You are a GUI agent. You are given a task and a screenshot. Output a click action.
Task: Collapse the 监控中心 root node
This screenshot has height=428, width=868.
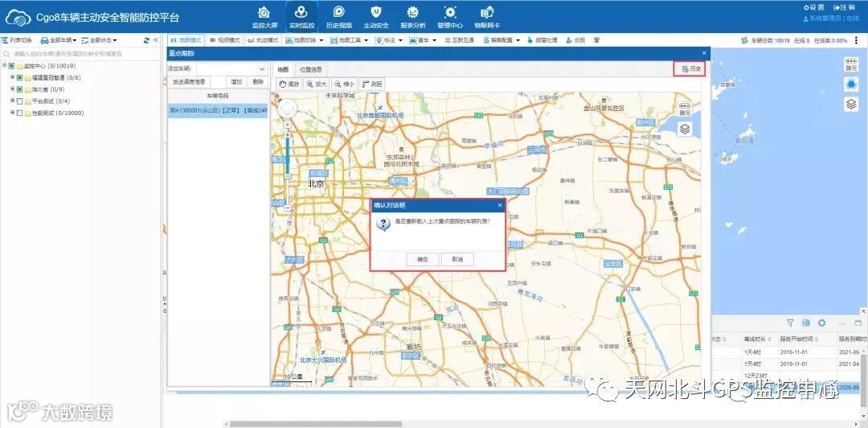(x=4, y=66)
